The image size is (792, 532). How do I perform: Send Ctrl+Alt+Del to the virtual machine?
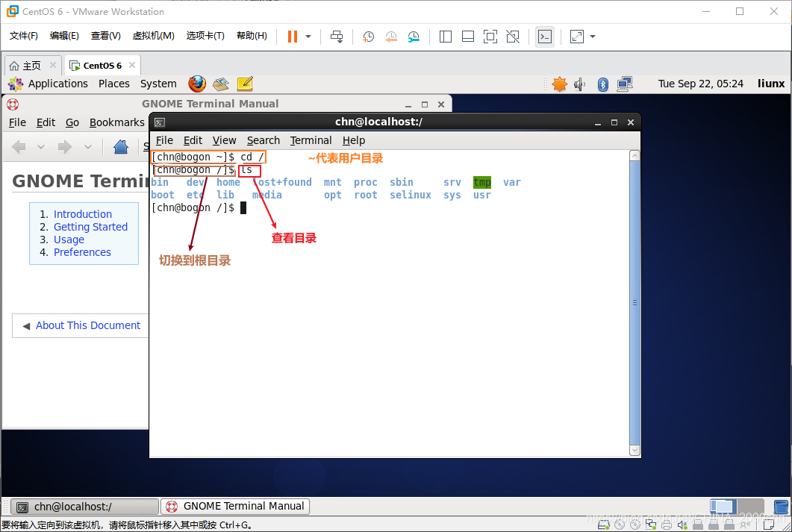[x=337, y=37]
